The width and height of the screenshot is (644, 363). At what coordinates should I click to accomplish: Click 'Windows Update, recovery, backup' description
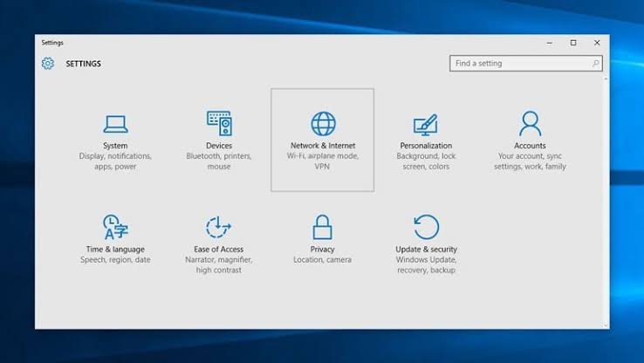point(427,265)
